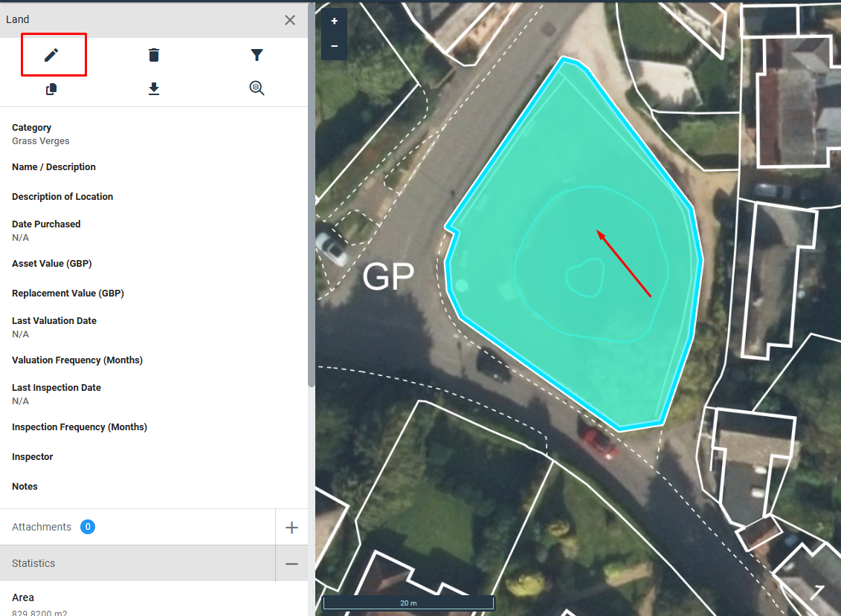
Task: Delete the land record with trash icon
Action: point(154,55)
